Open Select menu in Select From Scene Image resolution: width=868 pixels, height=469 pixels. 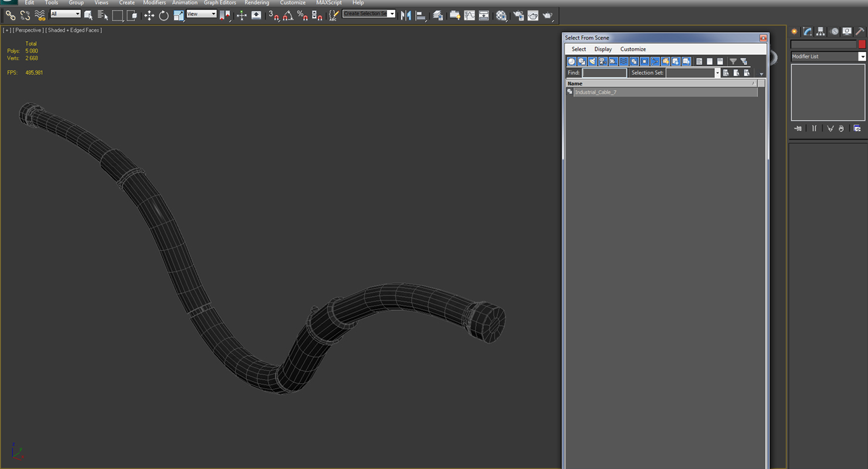pyautogui.click(x=579, y=49)
